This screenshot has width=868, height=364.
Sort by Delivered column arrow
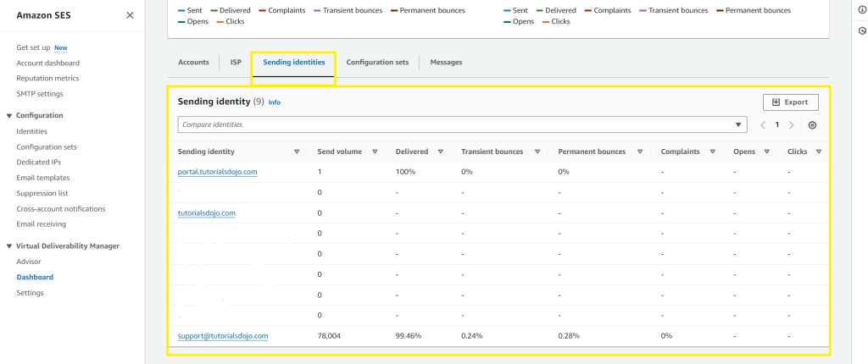click(441, 152)
